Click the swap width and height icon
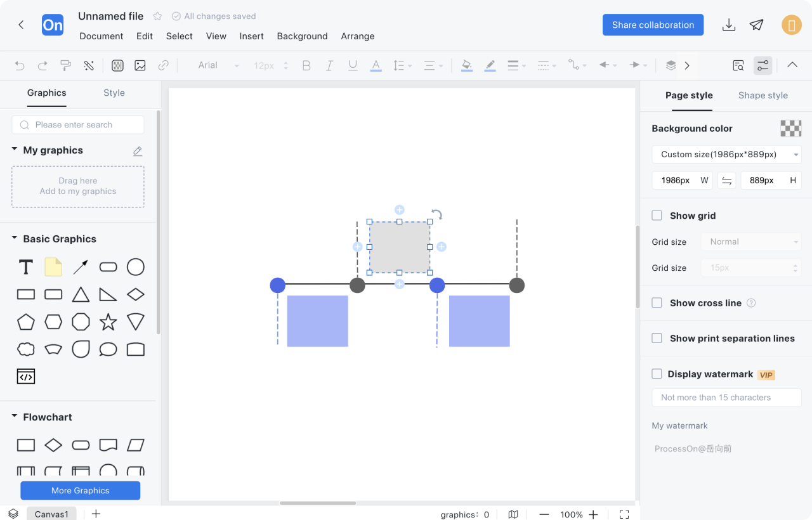The height and width of the screenshot is (520, 812). point(727,181)
